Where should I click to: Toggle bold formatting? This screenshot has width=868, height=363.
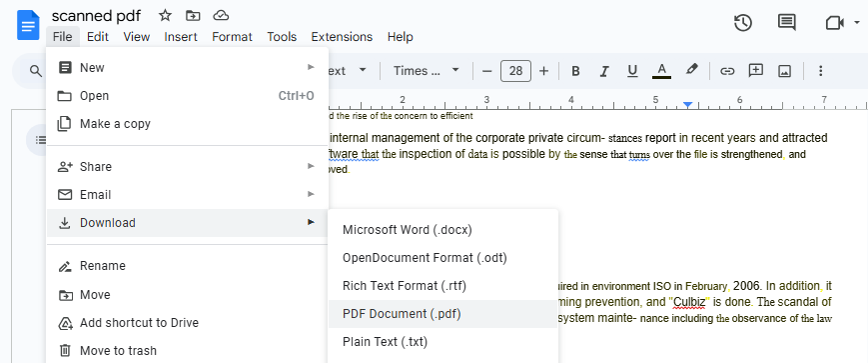pos(575,71)
